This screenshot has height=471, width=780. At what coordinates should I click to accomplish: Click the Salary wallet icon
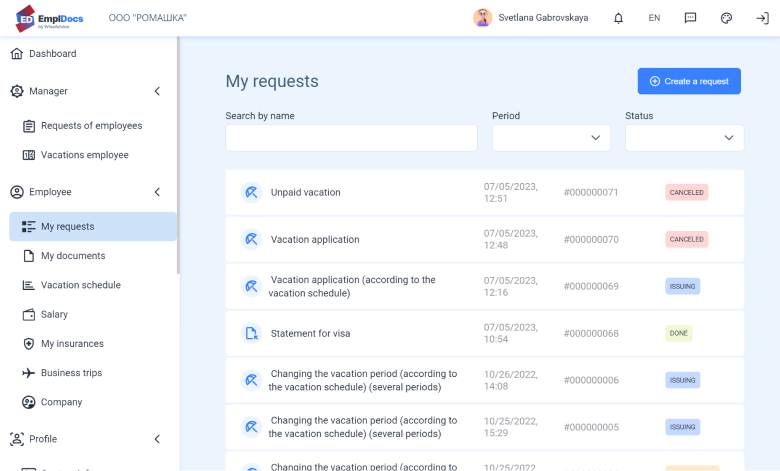click(30, 314)
